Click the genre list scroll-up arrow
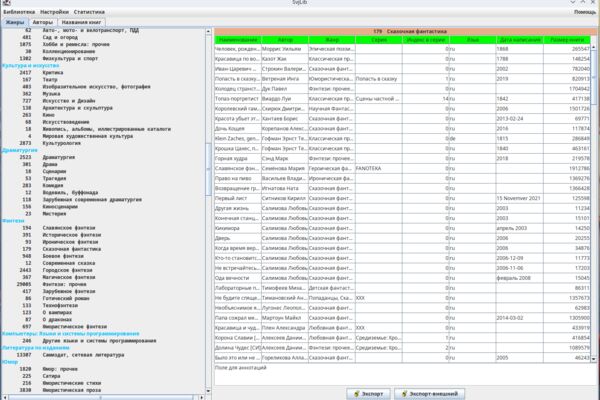This screenshot has width=600, height=400. click(x=209, y=31)
